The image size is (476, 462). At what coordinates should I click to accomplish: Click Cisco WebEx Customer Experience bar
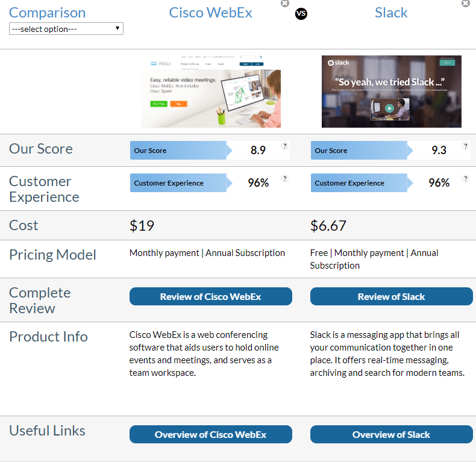(x=181, y=183)
